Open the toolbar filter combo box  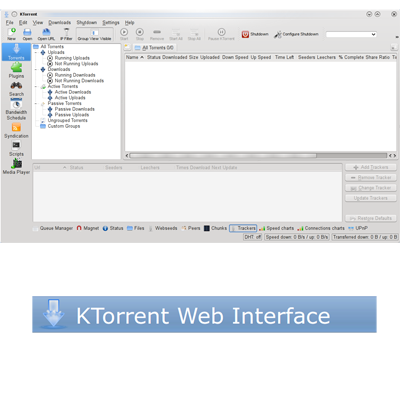coord(351,34)
